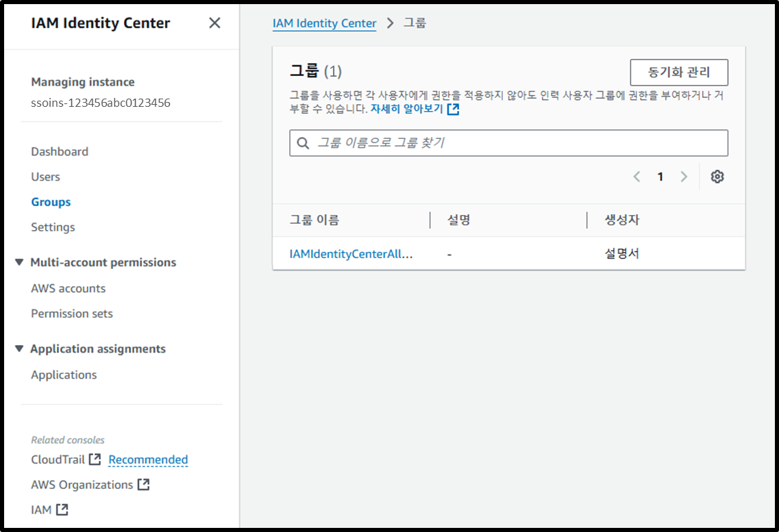Image resolution: width=779 pixels, height=532 pixels.
Task: Click external link icon beside AWS Organizations
Action: 144,484
